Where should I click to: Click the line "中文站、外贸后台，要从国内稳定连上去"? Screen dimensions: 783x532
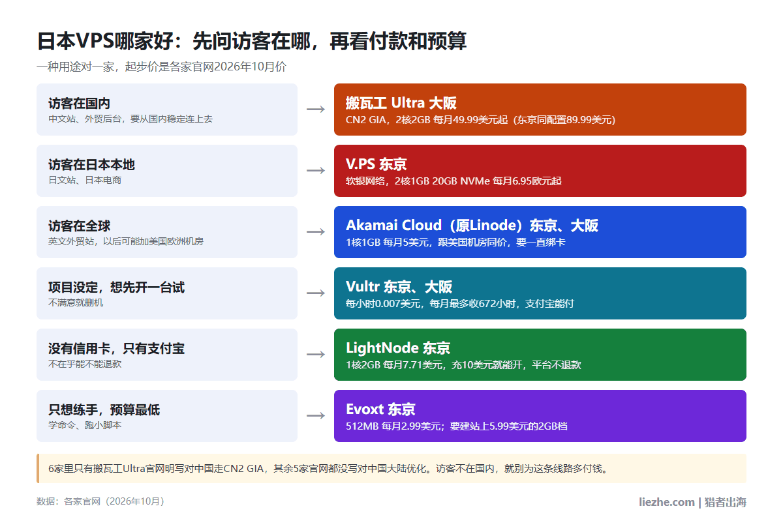pos(130,119)
